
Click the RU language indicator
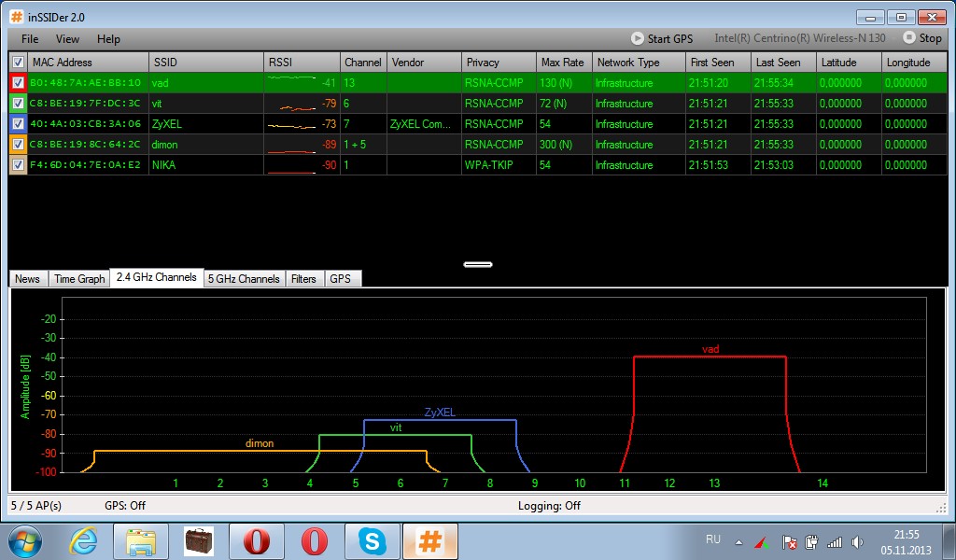click(712, 539)
